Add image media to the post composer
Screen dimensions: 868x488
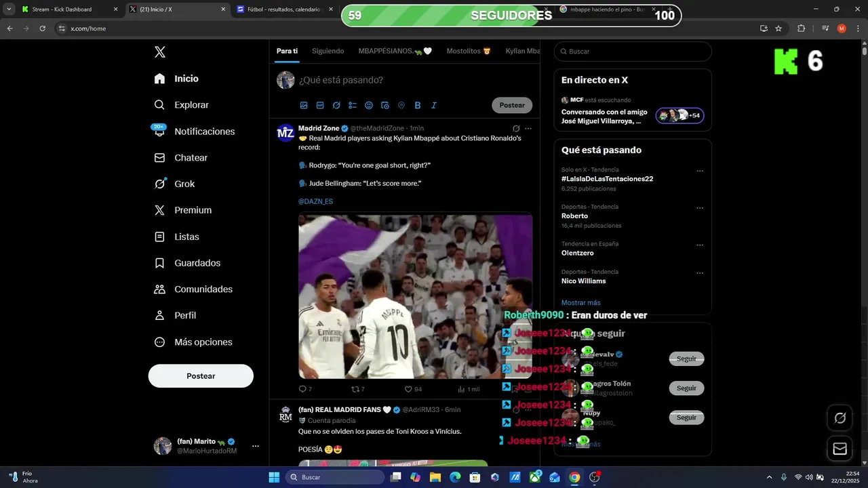click(x=304, y=105)
